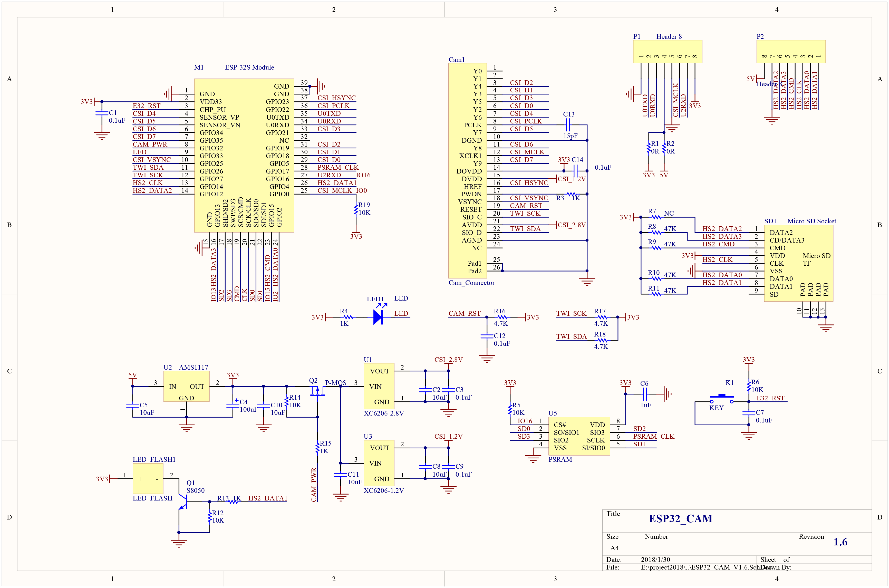
Task: Select the HS2_CMD label at SD1
Action: 718,244
